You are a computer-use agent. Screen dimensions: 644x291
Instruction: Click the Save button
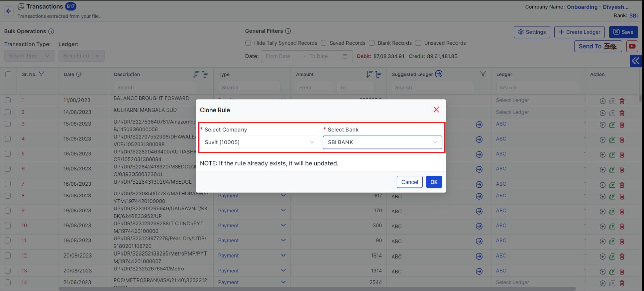click(623, 32)
